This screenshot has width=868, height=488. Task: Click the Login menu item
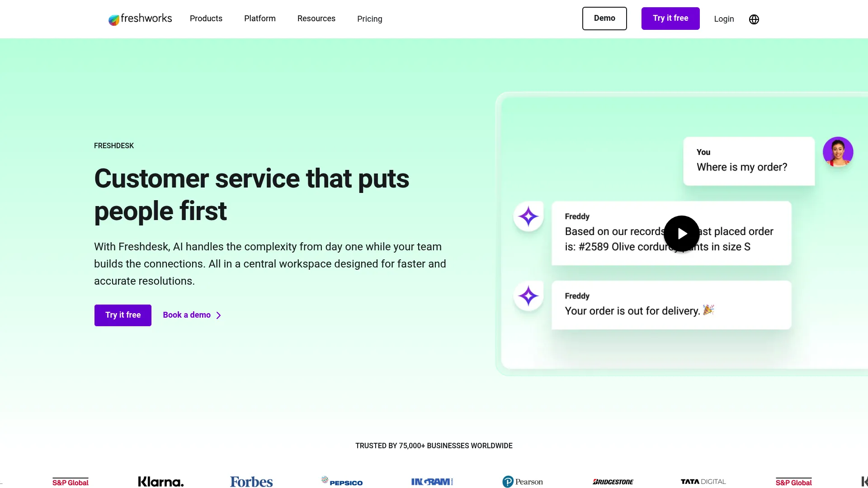pos(724,19)
